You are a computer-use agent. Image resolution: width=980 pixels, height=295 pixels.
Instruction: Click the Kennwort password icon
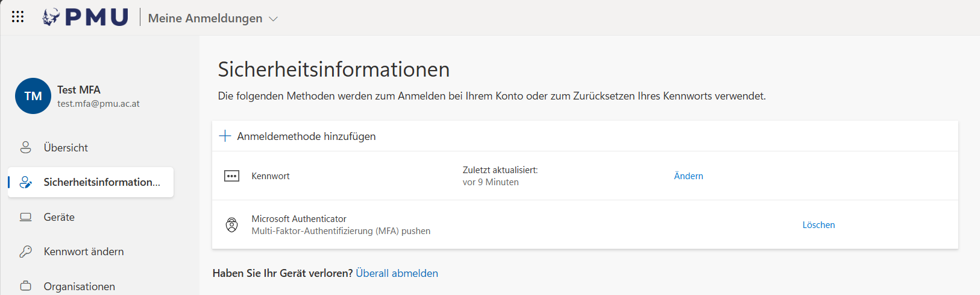click(231, 176)
